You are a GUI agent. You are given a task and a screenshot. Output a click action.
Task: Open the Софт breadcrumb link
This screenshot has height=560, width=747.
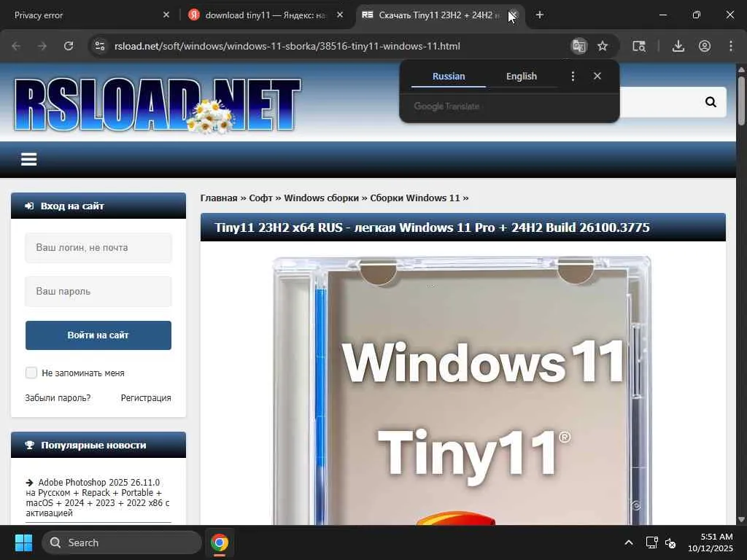tap(260, 198)
